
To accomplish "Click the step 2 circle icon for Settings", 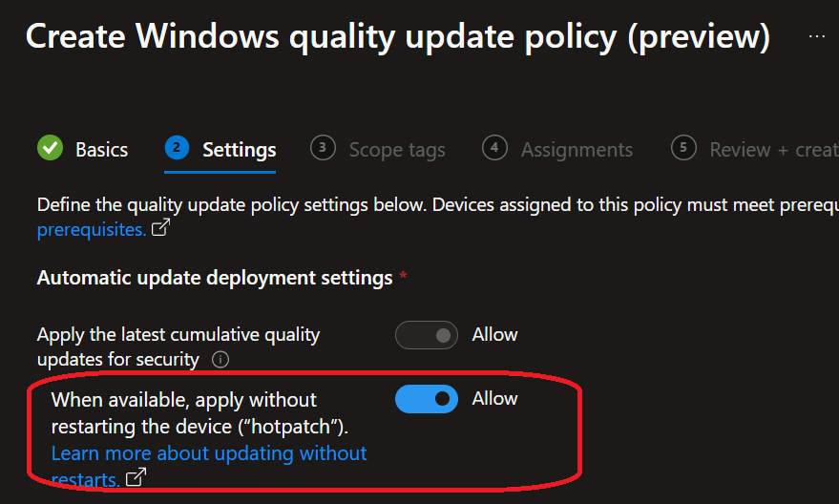I will point(177,149).
